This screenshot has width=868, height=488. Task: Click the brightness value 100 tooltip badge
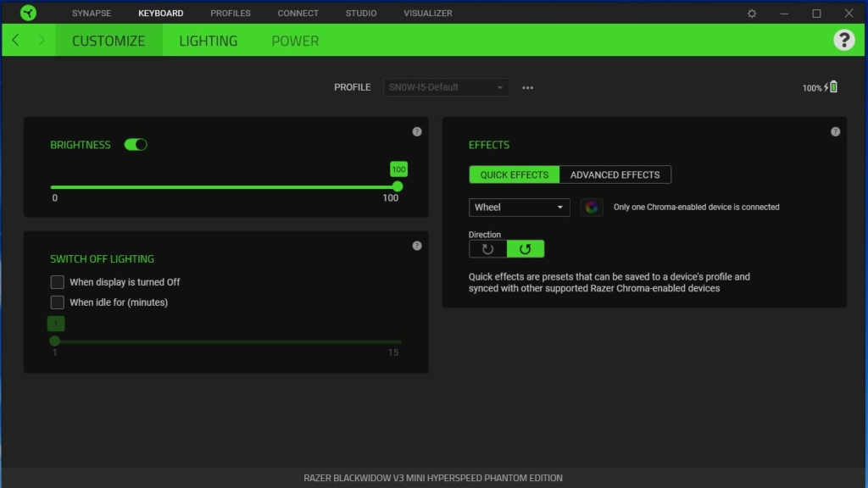pos(398,169)
